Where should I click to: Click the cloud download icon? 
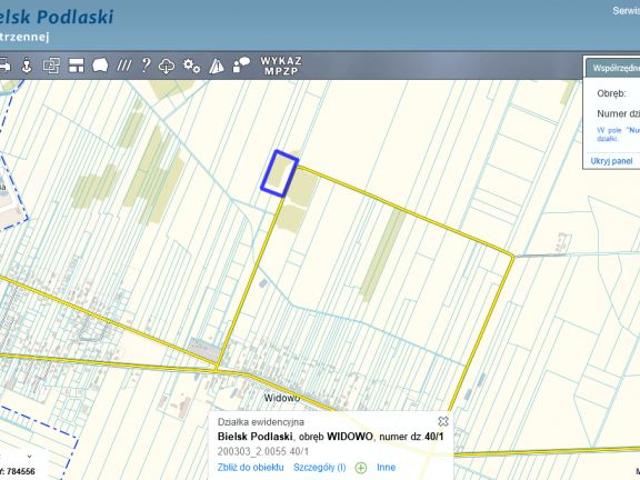point(167,66)
